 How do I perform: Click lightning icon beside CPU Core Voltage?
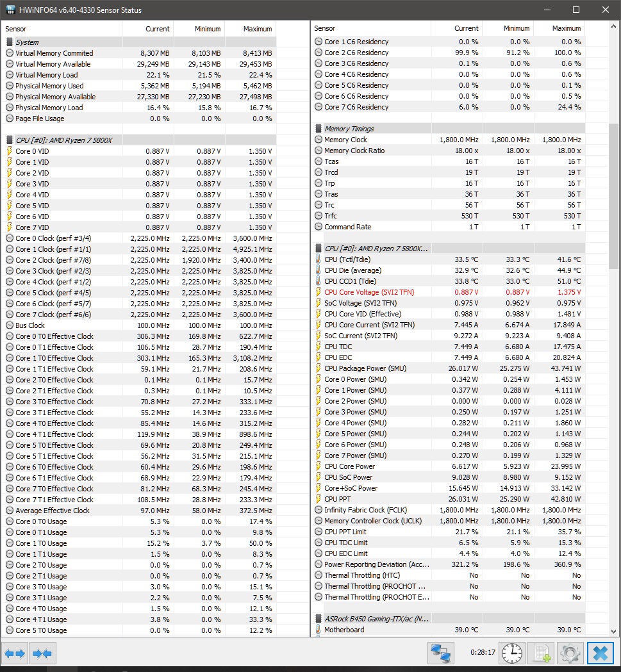click(x=319, y=292)
